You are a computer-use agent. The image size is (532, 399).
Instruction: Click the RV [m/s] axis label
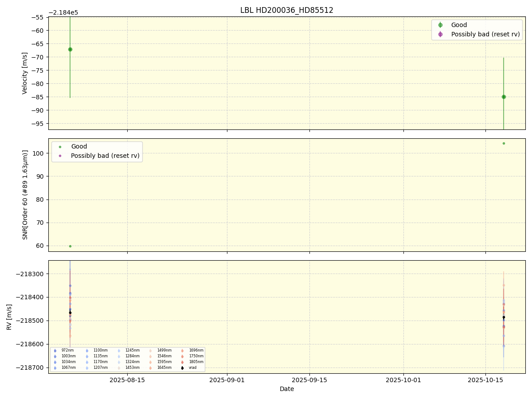(x=9, y=317)
